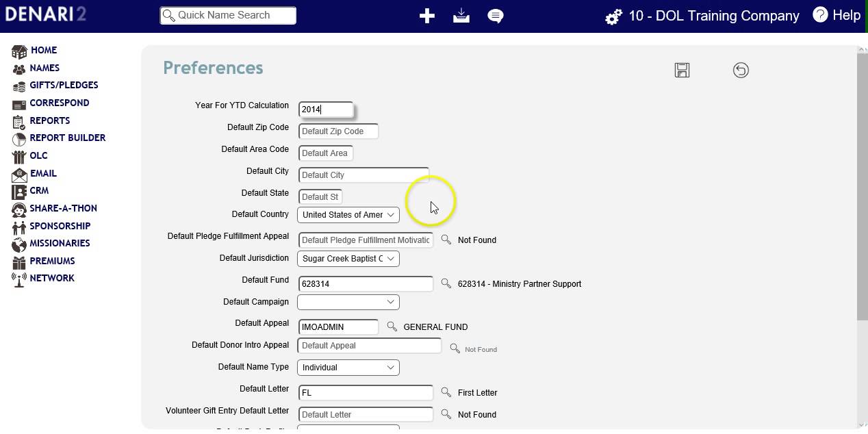Image resolution: width=868 pixels, height=434 pixels.
Task: Click the NETWORK antenna icon
Action: (x=19, y=279)
